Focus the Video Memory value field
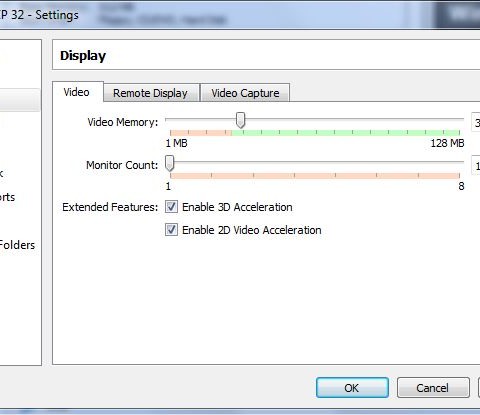Image resolution: width=480 pixels, height=415 pixels. click(x=476, y=122)
